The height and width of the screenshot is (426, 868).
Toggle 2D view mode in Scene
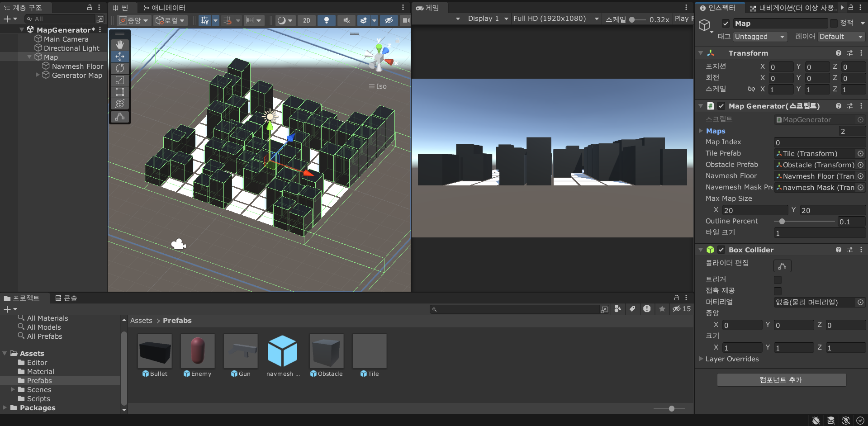(x=307, y=20)
